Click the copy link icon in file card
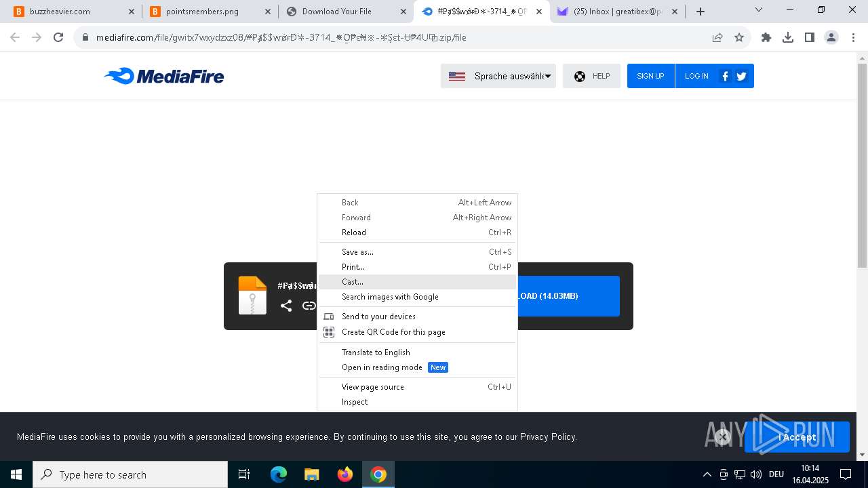The image size is (868, 488). click(x=309, y=306)
